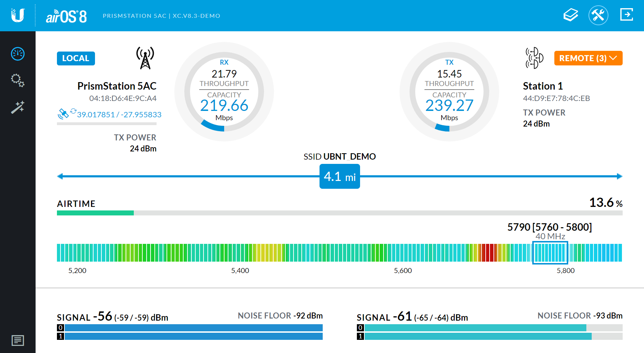644x353 pixels.
Task: Click the Ubiquiti logo icon
Action: 17,16
